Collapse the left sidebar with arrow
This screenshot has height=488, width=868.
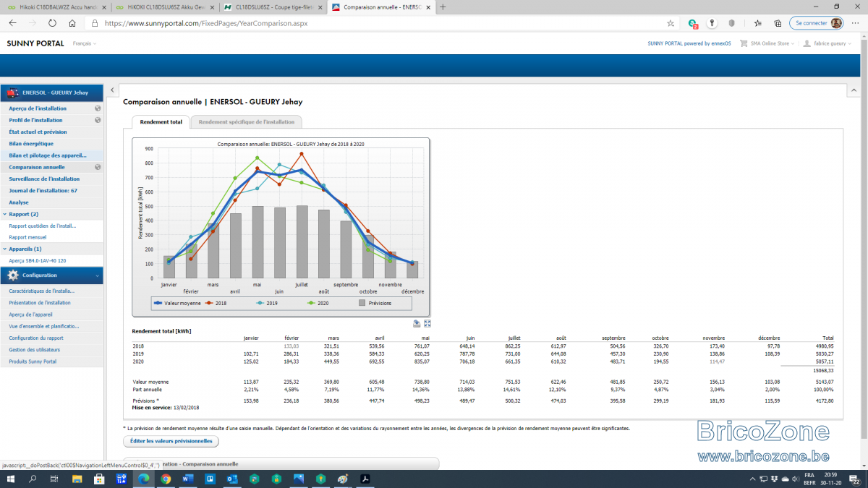point(113,90)
